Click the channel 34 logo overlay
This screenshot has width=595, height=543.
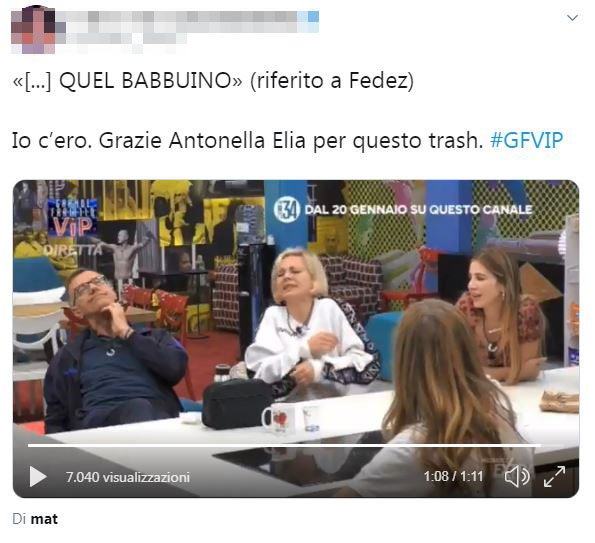coord(287,209)
